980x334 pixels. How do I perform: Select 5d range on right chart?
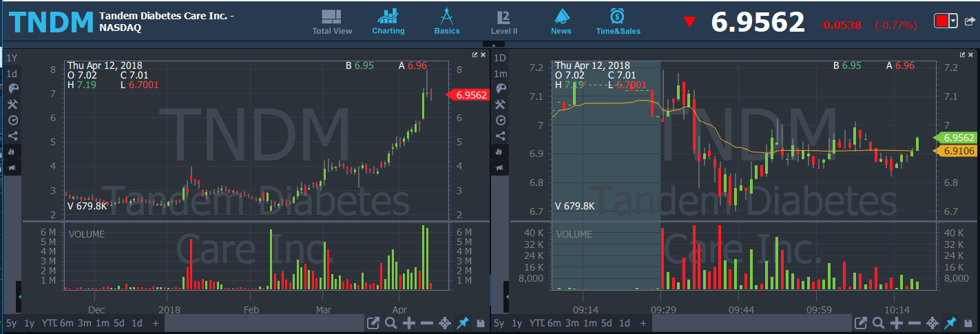[607, 323]
